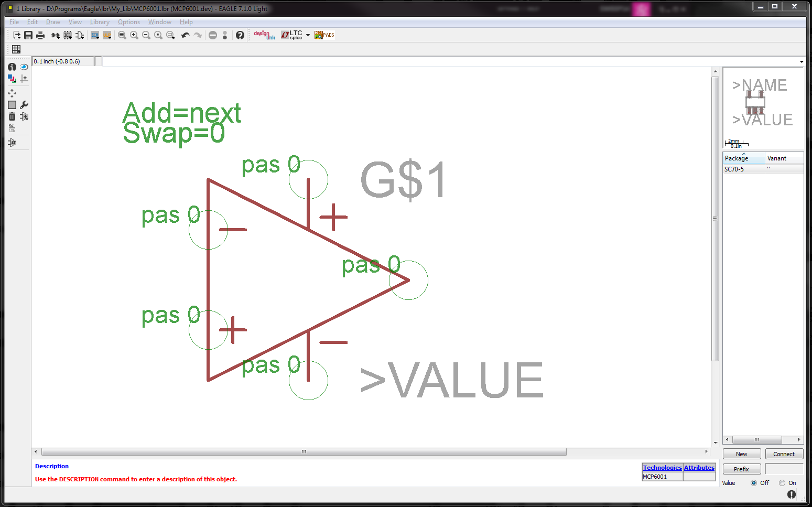Click the Connect button

click(784, 454)
